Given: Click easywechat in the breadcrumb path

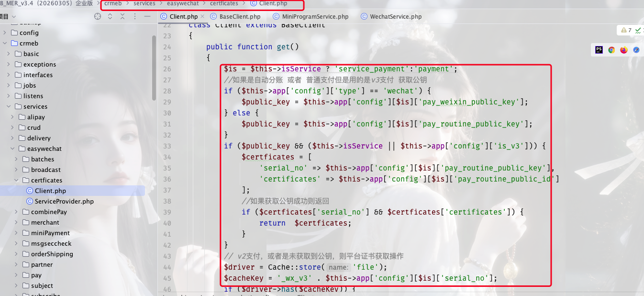Looking at the screenshot, I should click(x=183, y=3).
